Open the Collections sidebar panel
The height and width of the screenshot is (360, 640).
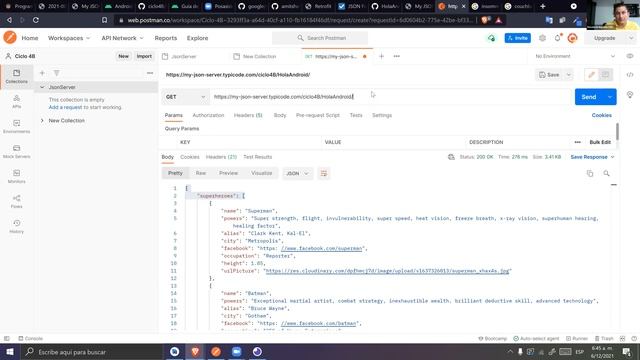(16, 76)
